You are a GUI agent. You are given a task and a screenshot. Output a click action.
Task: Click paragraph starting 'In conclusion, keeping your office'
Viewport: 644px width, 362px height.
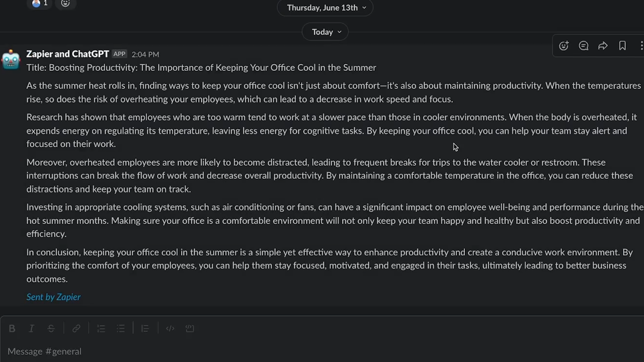coord(330,265)
